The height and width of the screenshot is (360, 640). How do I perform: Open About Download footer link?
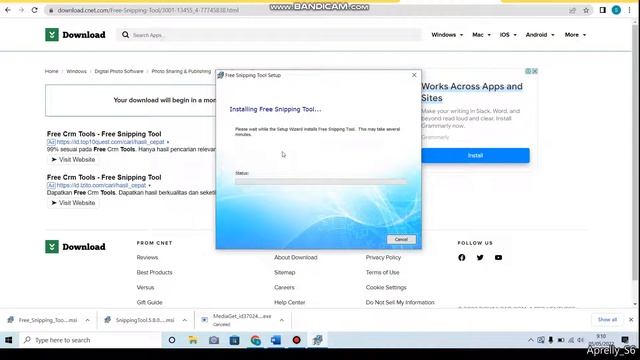coord(296,258)
